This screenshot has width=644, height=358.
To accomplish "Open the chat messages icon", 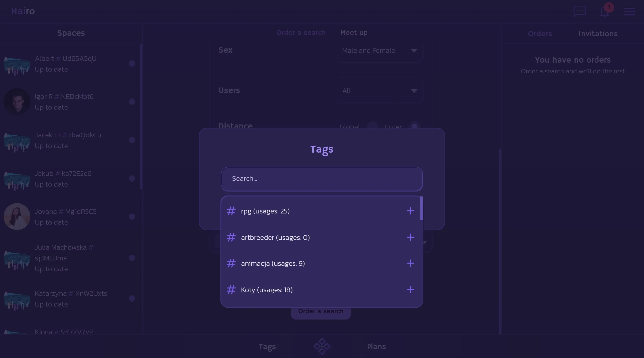I will 580,11.
